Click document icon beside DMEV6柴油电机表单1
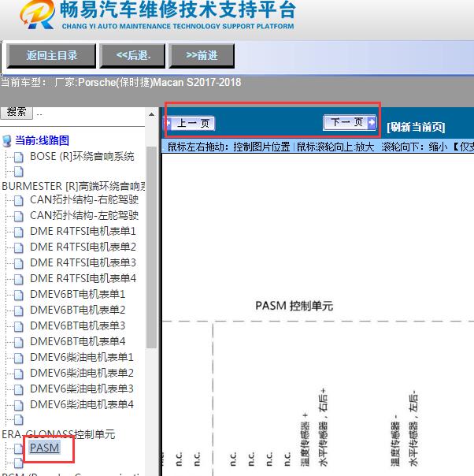The image size is (474, 476). pyautogui.click(x=18, y=359)
